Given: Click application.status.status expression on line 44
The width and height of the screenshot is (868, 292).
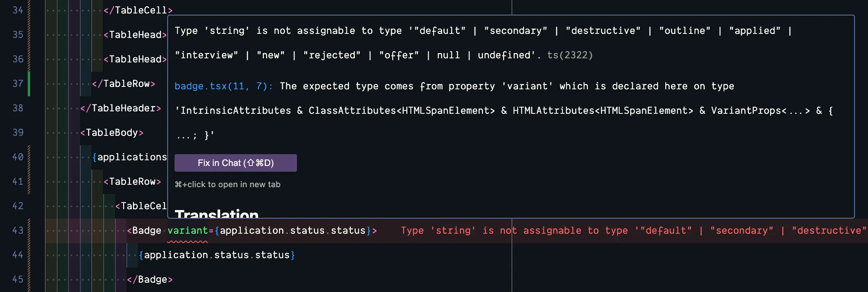Looking at the screenshot, I should click(217, 255).
